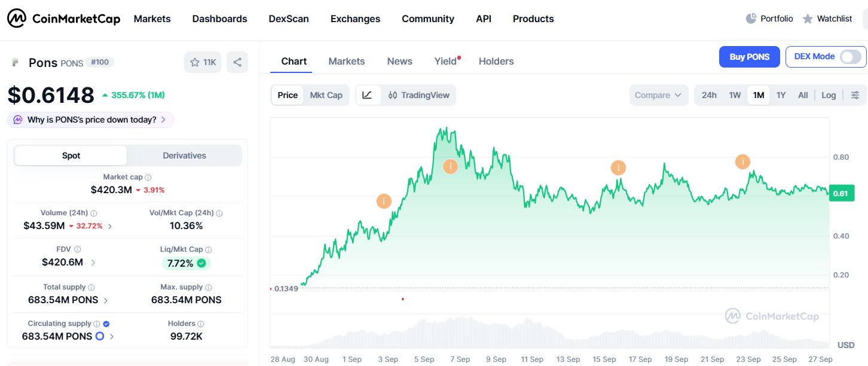Click the green check beside 7.72%
The width and height of the screenshot is (868, 366).
point(201,263)
